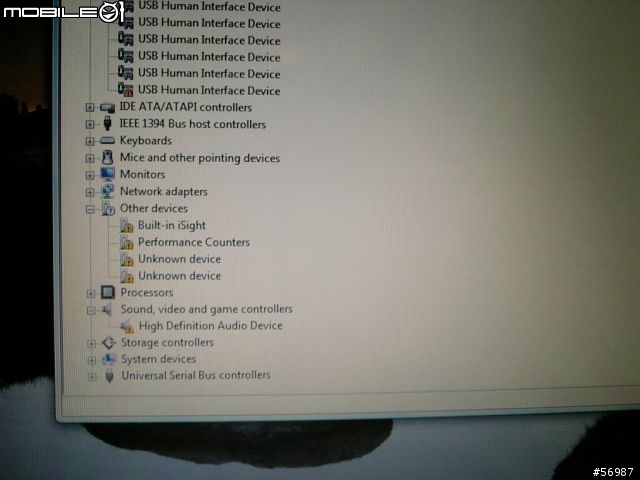This screenshot has height=480, width=640.
Task: Click the mouse icon beside Mice and other pointing devices
Action: pos(107,157)
